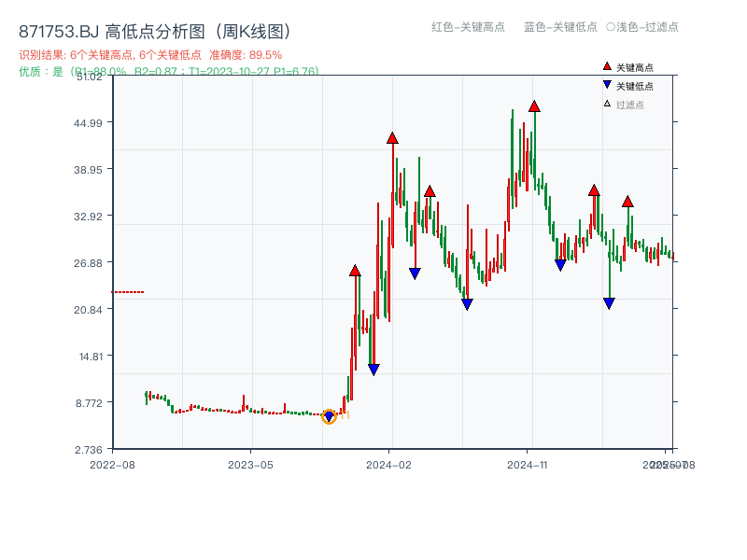The image size is (747, 560).
Task: Select the first red key-high triangle above 26.88
Action: (x=354, y=272)
